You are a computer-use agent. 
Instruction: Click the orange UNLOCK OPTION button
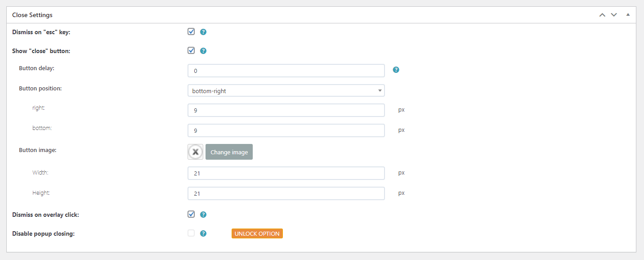pyautogui.click(x=257, y=233)
